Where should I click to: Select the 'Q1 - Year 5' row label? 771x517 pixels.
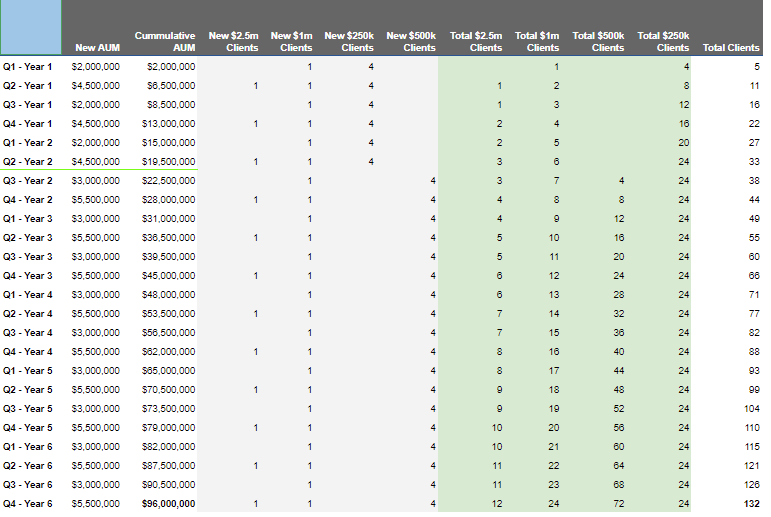[28, 371]
